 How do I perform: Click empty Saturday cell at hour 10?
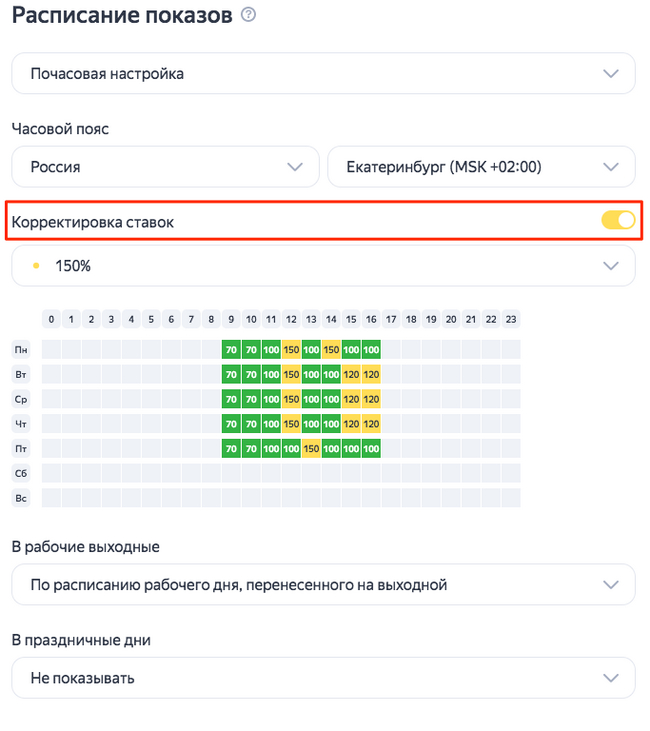[x=251, y=473]
